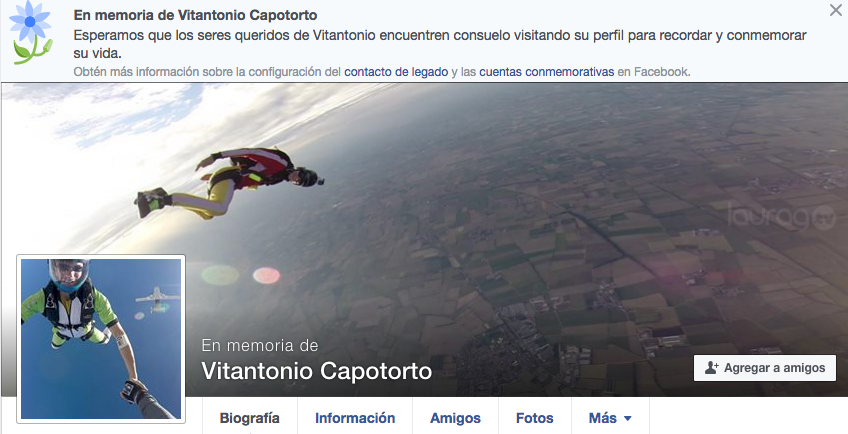Open the 'cuentas conmemorativas' link
This screenshot has width=848, height=434.
(x=546, y=71)
